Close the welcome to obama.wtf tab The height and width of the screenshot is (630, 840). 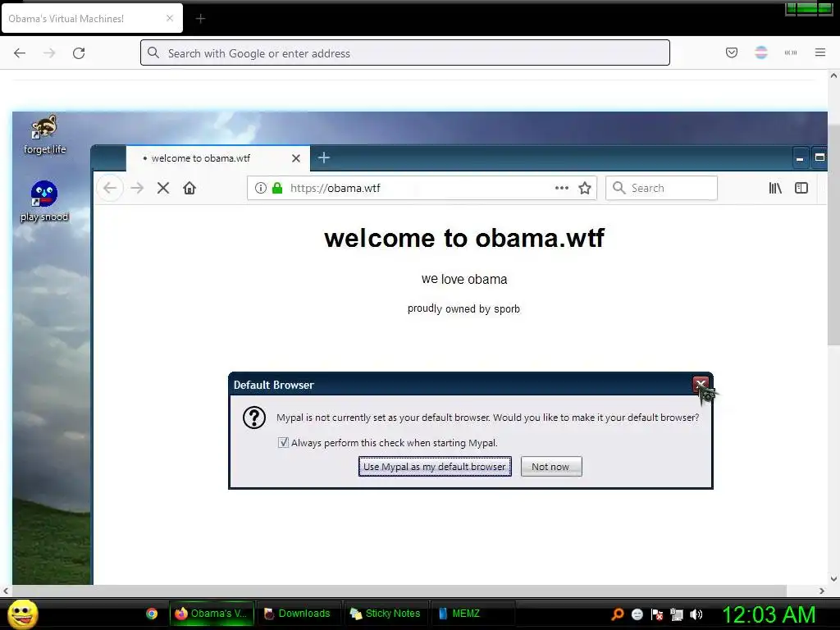pos(295,158)
